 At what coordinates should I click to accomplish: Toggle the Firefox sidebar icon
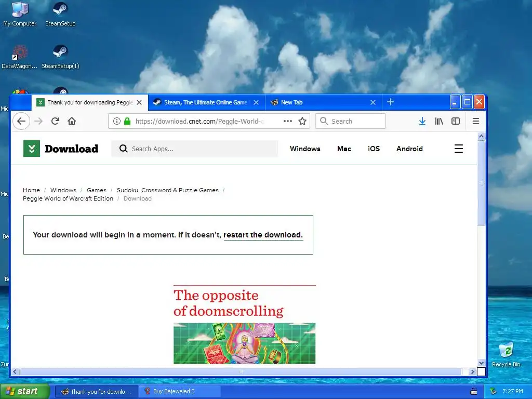[456, 121]
